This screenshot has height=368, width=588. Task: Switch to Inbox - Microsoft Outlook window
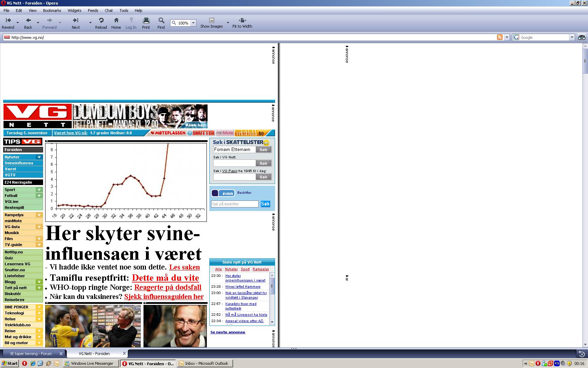coord(205,363)
